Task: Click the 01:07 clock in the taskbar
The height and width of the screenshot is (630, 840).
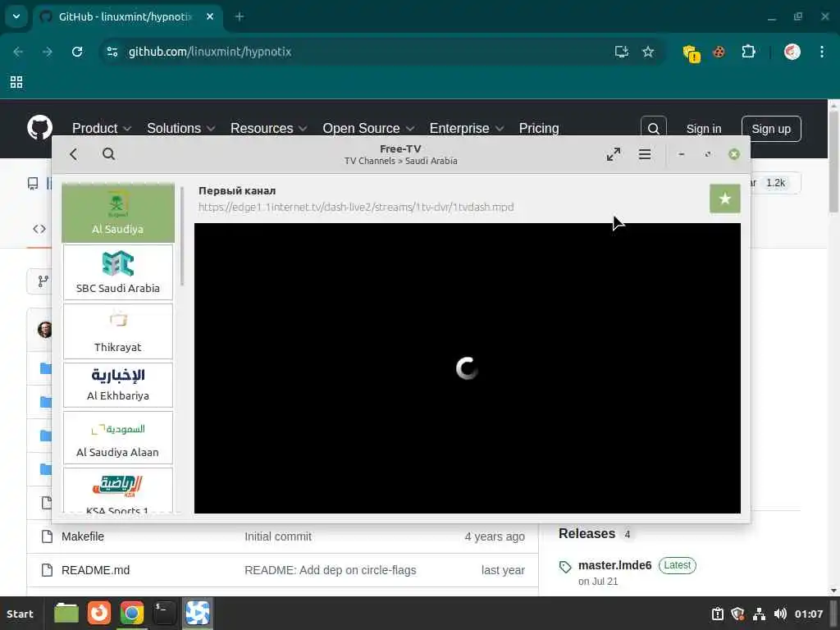Action: pos(808,614)
